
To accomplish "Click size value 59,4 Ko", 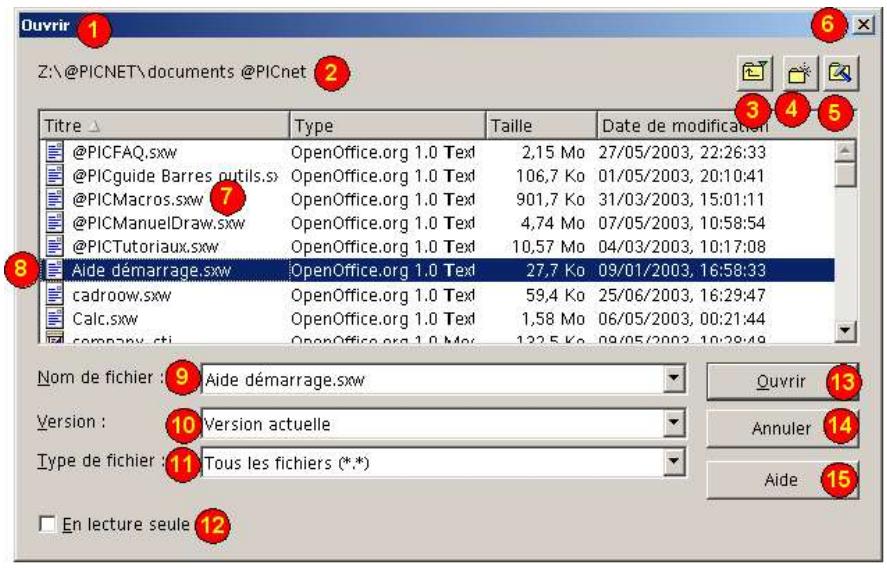I will point(555,295).
